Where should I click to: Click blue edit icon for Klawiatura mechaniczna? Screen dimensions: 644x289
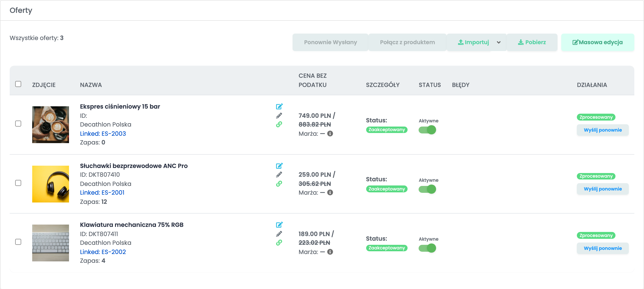[x=279, y=225]
